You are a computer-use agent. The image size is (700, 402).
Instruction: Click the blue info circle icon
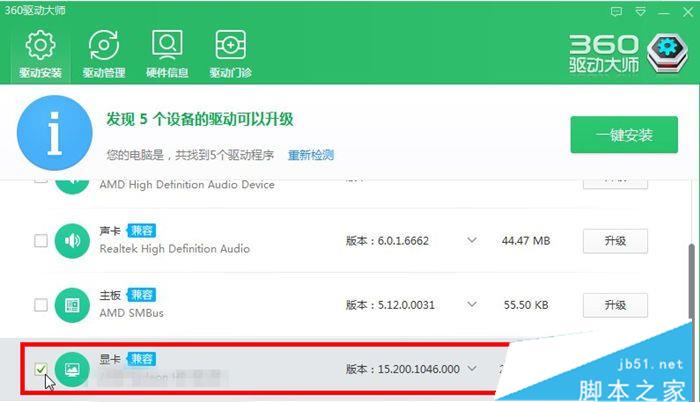tap(54, 133)
